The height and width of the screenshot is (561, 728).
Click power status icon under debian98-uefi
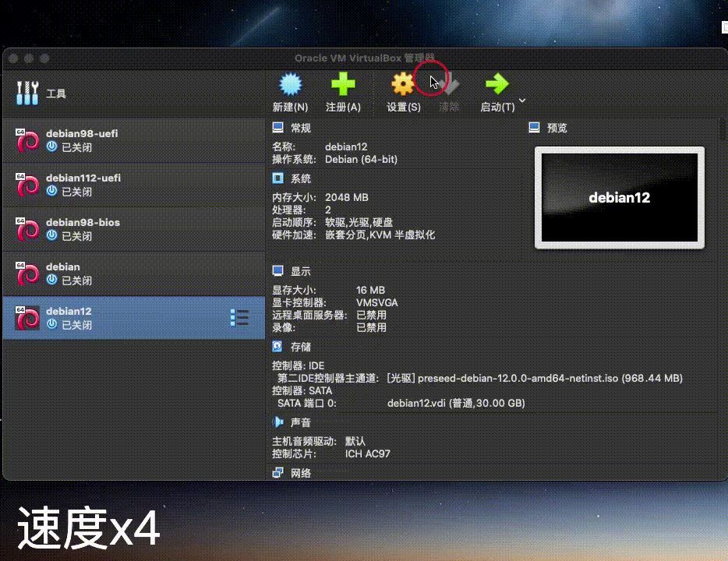[x=52, y=146]
